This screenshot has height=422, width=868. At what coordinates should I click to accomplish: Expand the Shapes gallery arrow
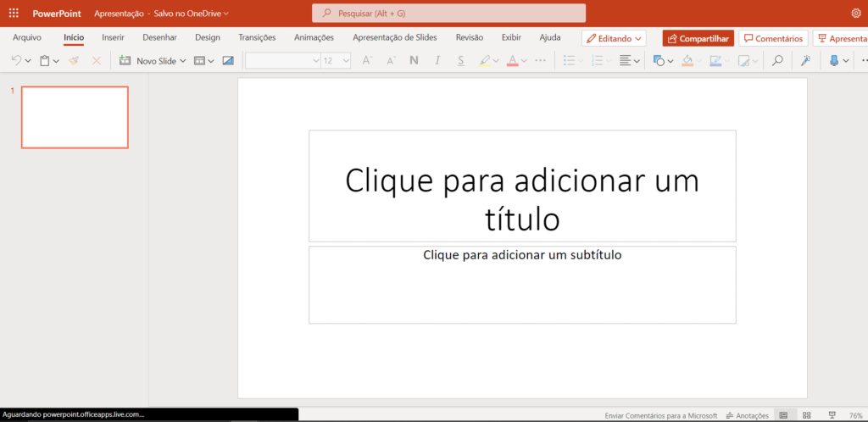click(x=670, y=61)
